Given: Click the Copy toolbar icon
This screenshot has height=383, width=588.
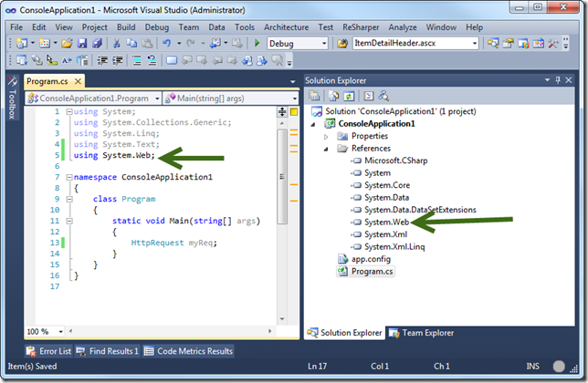Looking at the screenshot, I should pos(131,44).
